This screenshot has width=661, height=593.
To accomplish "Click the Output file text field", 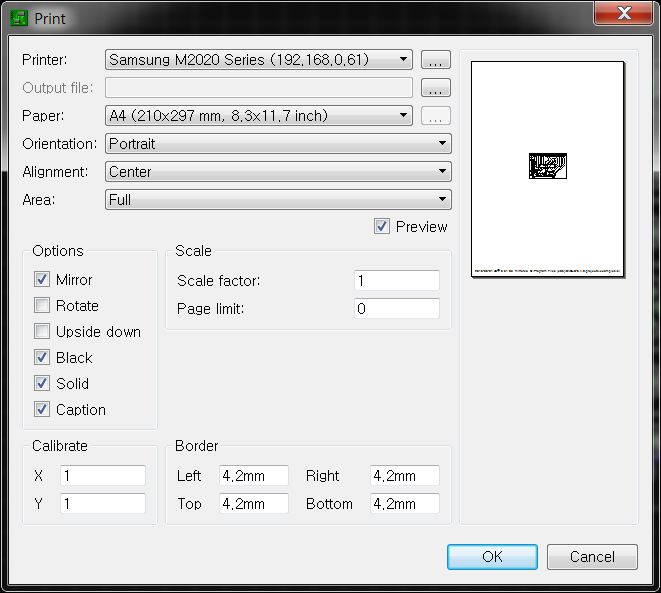I will [259, 88].
